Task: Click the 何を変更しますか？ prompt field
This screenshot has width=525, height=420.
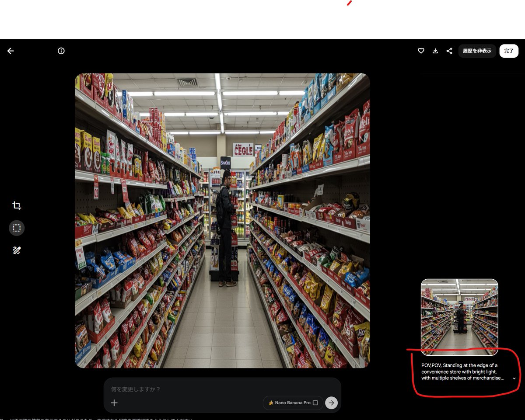Action: [222, 389]
